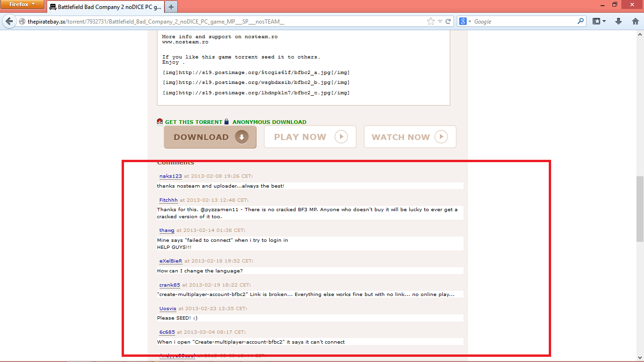Click the bfbc2_c.jpg image URL line
This screenshot has width=644, height=362.
[x=256, y=93]
